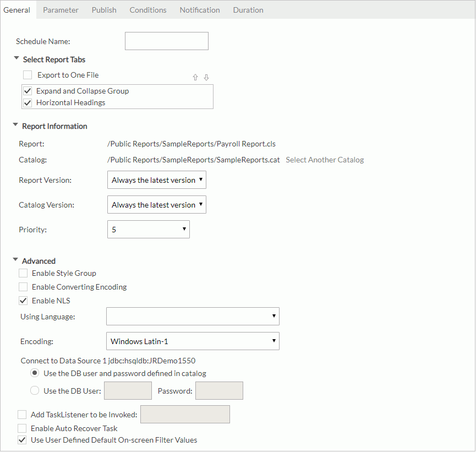Collapse the Select Report Tabs section
Image resolution: width=476 pixels, height=452 pixels.
15,59
